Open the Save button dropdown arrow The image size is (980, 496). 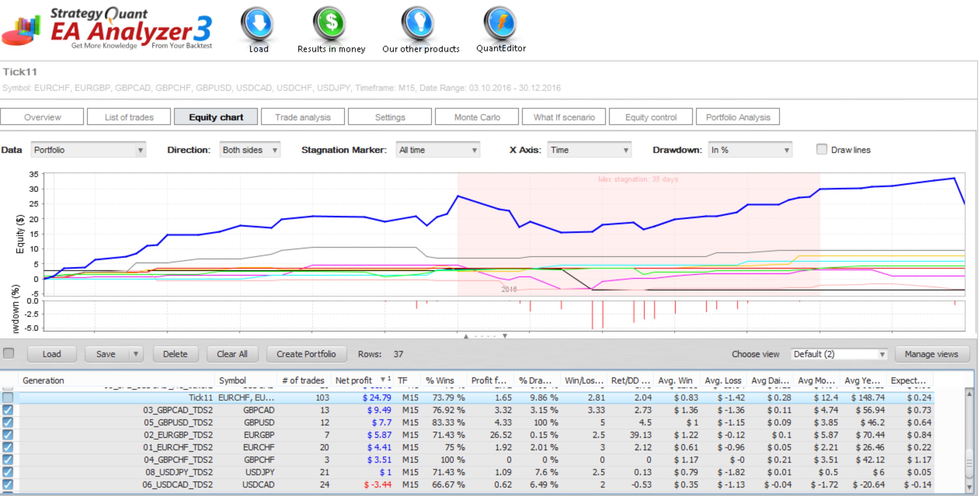[x=136, y=354]
